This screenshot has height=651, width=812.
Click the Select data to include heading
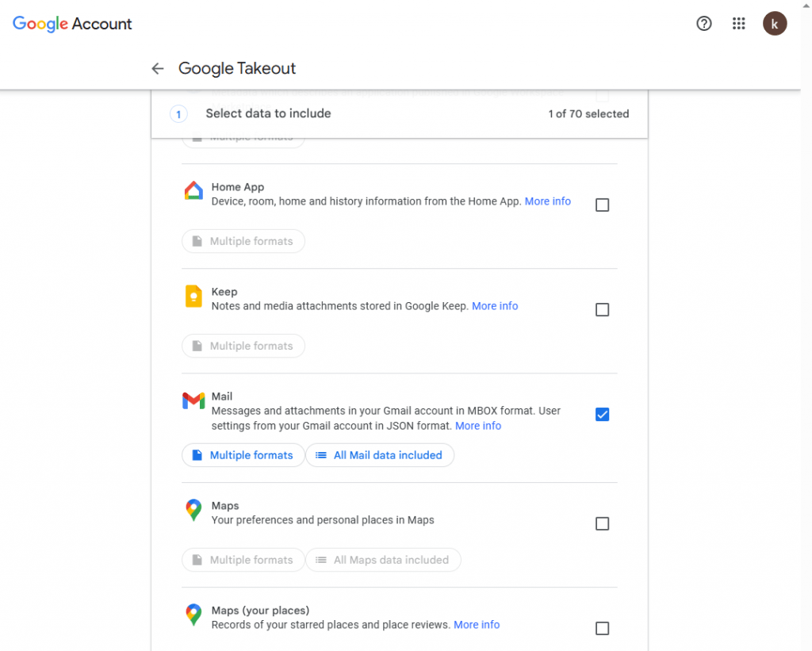tap(268, 113)
